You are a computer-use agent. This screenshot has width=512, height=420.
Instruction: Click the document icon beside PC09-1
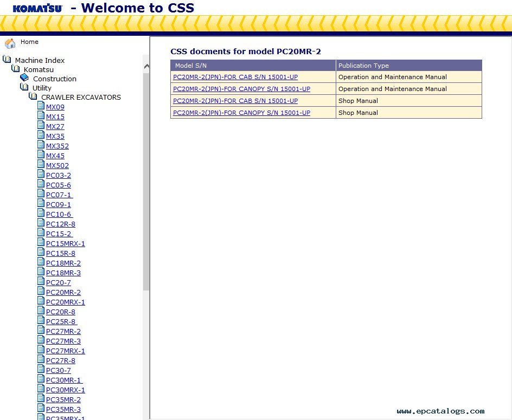click(x=41, y=203)
